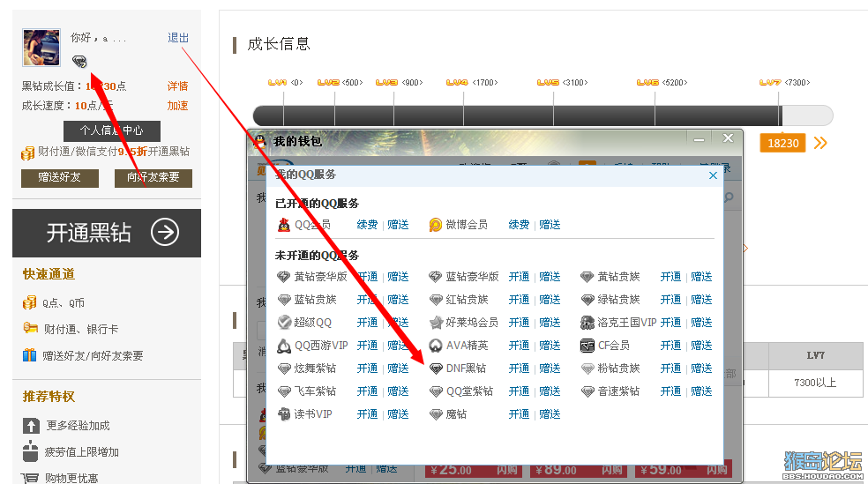Click the double chevron next to 18230

click(x=820, y=144)
